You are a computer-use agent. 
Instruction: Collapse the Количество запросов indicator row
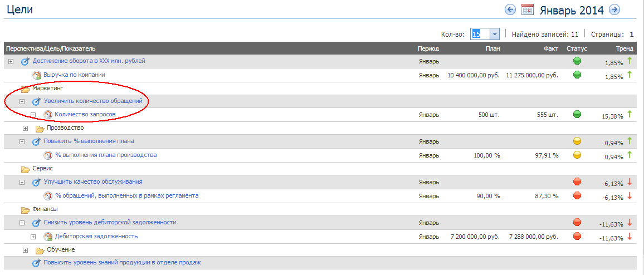[33, 115]
